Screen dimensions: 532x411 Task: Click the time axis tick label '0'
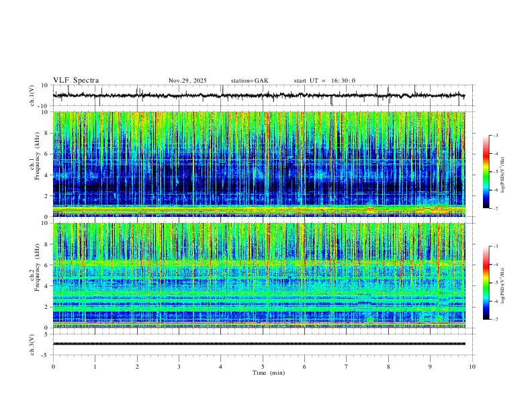click(53, 367)
